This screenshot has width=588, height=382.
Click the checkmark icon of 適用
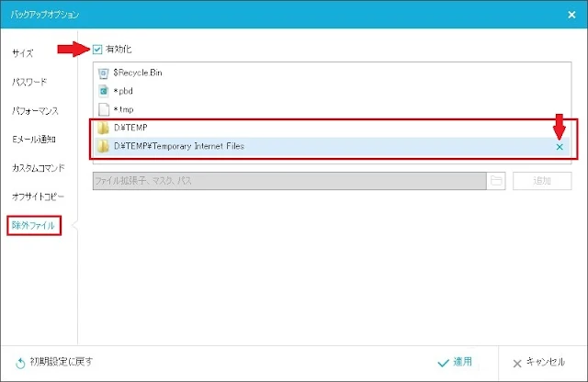pyautogui.click(x=443, y=363)
